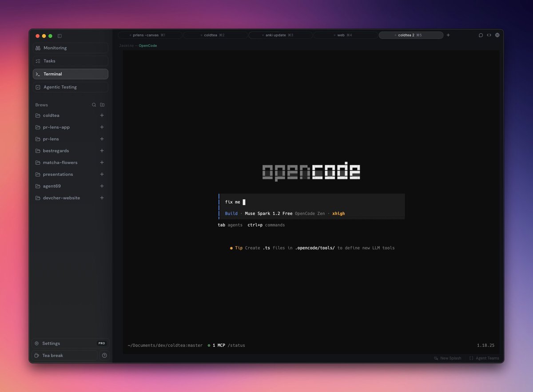This screenshot has width=533, height=392.
Task: Open the Monitoring section
Action: 70,48
